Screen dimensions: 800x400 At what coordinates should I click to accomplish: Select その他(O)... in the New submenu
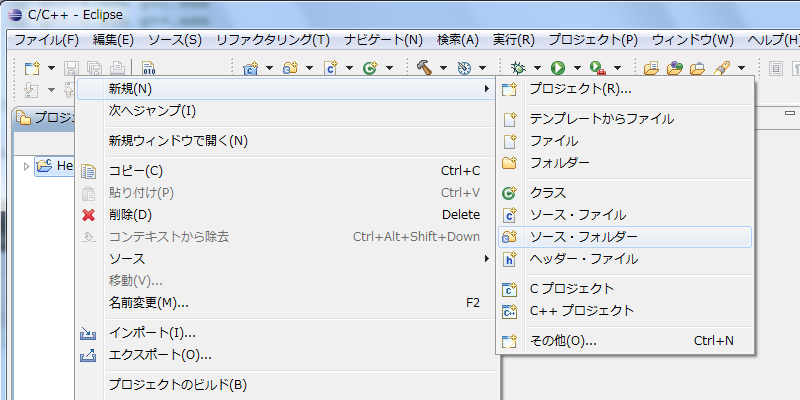624,341
